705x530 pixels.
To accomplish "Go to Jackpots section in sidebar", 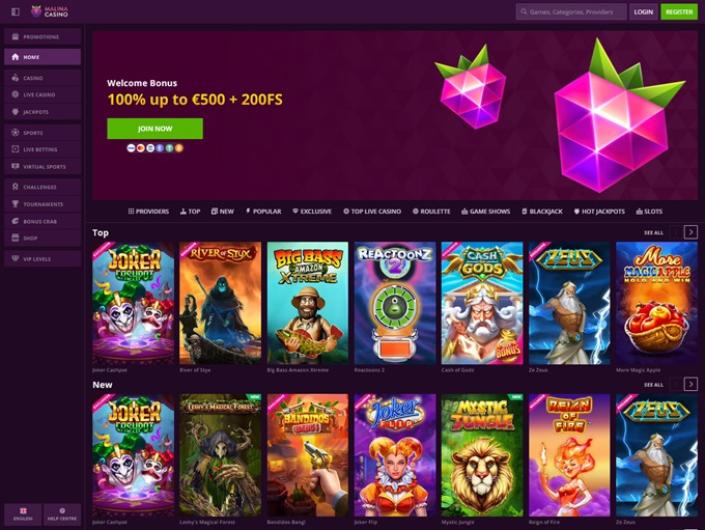I will coord(43,112).
